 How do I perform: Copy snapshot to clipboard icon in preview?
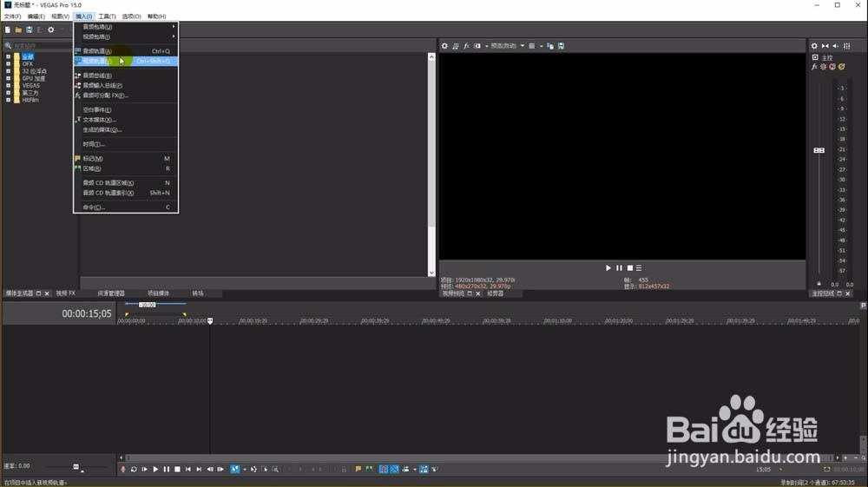pos(550,46)
